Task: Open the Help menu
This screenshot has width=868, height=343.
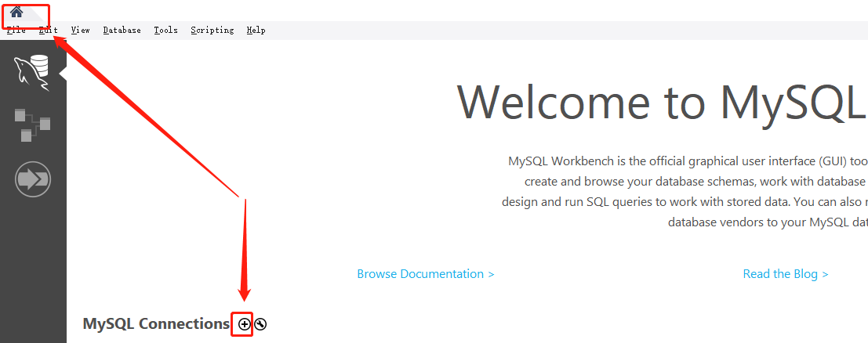Action: click(x=256, y=31)
